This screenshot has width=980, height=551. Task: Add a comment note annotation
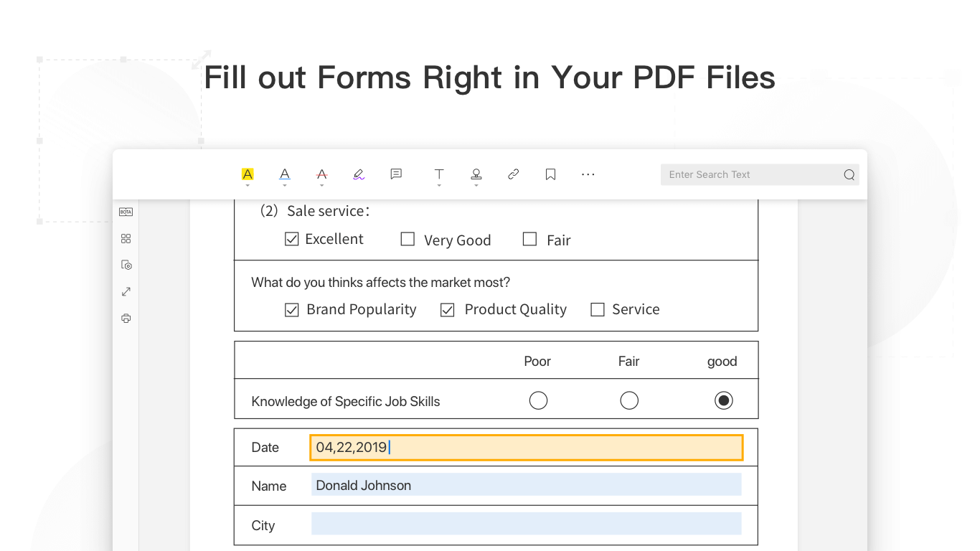(x=396, y=174)
